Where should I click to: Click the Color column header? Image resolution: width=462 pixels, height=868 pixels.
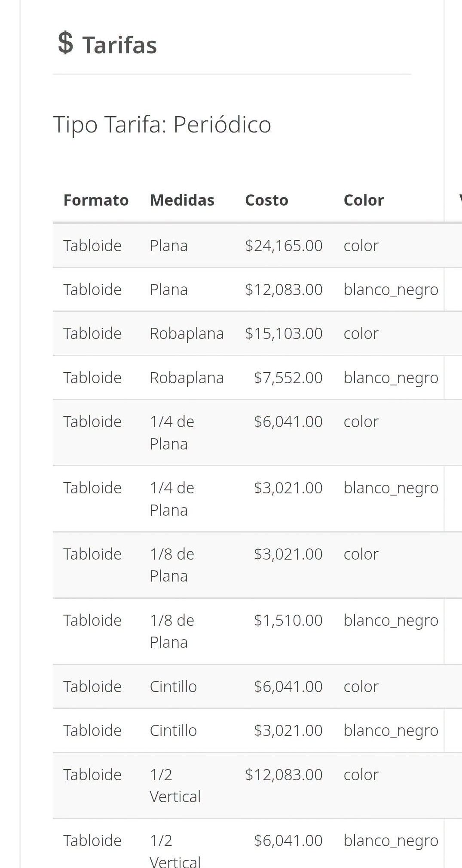pos(364,200)
